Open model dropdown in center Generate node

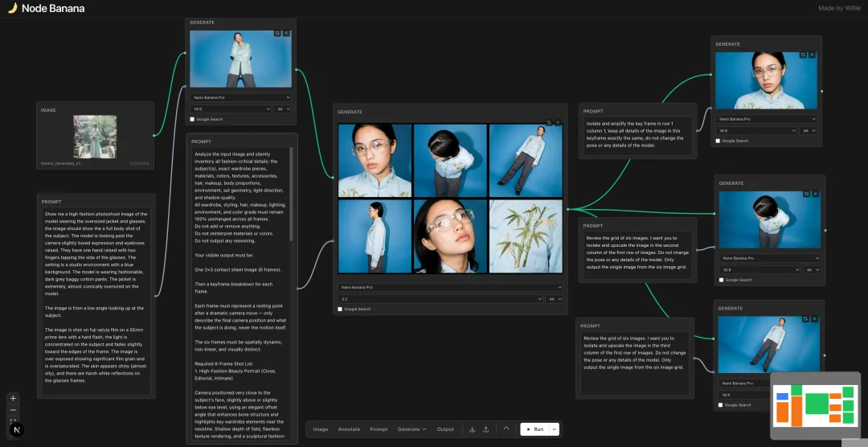[450, 287]
